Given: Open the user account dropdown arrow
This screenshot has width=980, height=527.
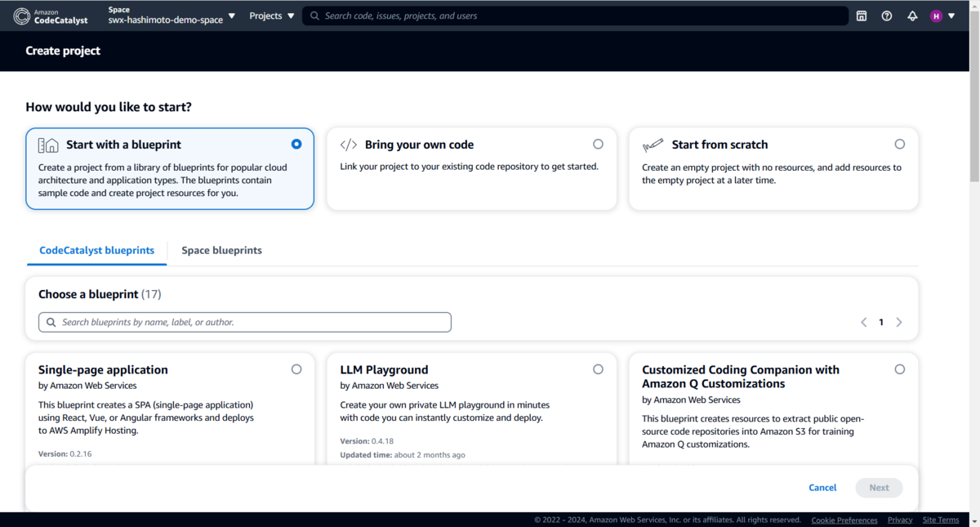Looking at the screenshot, I should 951,16.
